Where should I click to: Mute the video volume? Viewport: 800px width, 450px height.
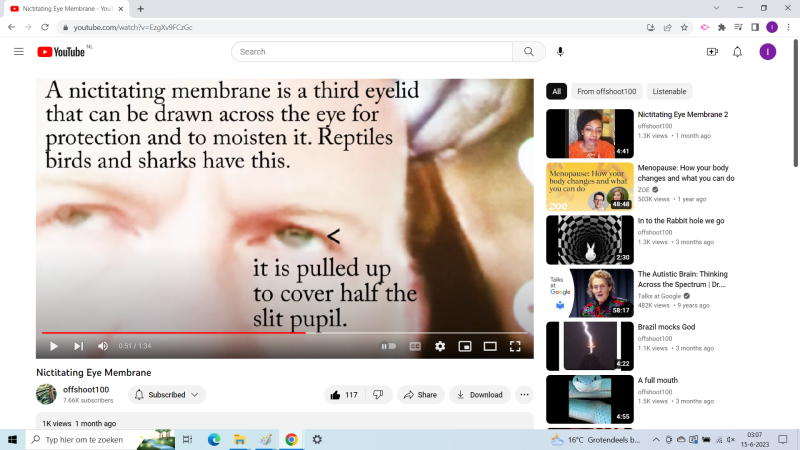[x=103, y=346]
